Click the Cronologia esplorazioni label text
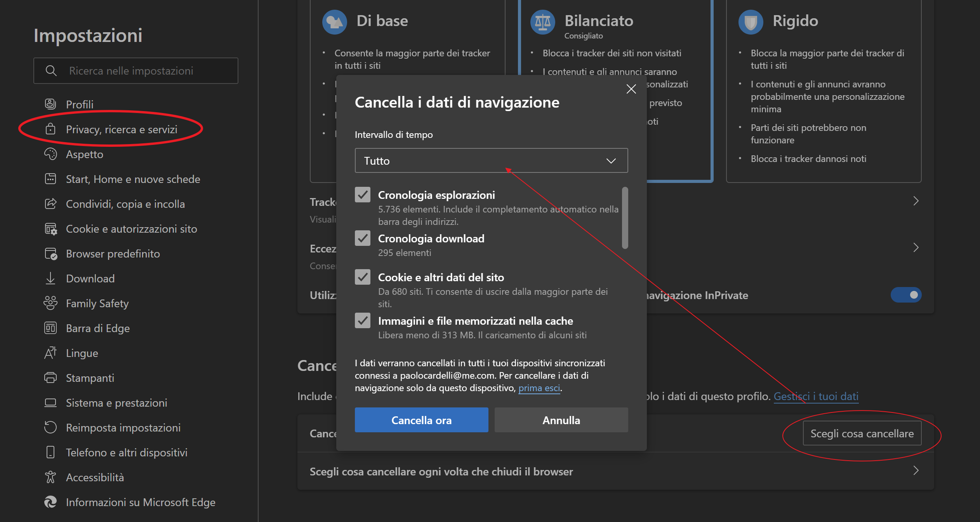The height and width of the screenshot is (522, 980). [436, 195]
